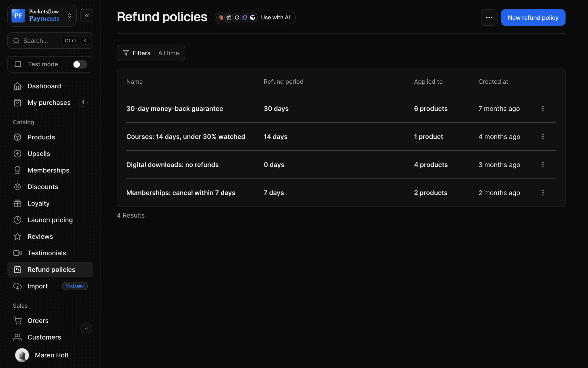
Task: Click the ChatGPT AI icon
Action: (x=229, y=18)
